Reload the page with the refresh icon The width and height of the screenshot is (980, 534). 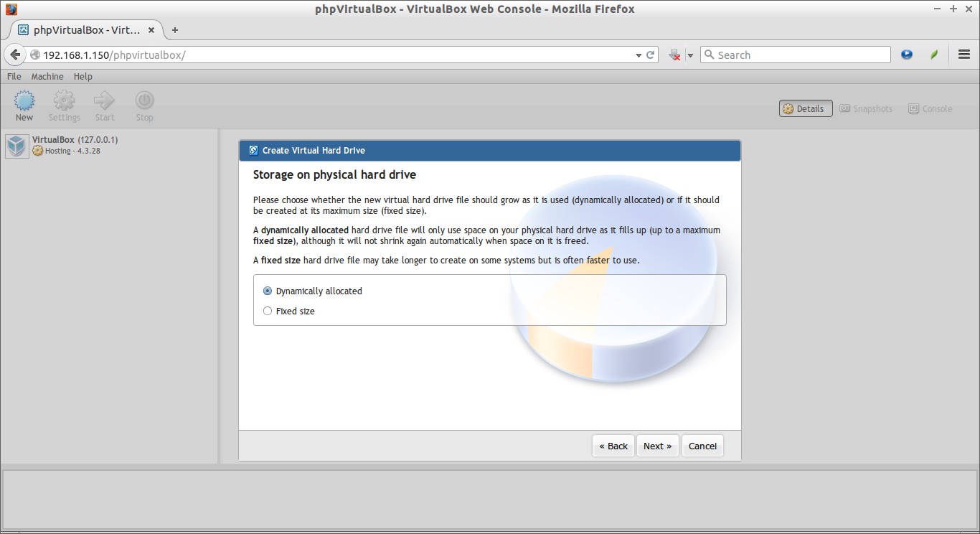(650, 55)
